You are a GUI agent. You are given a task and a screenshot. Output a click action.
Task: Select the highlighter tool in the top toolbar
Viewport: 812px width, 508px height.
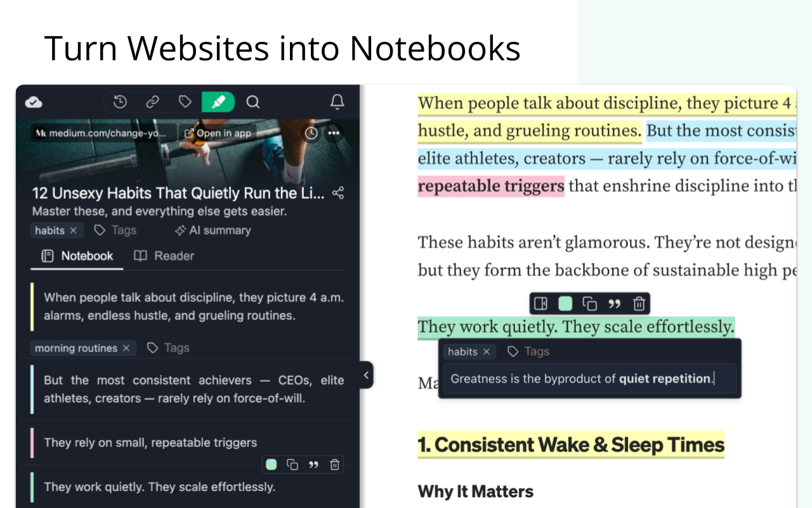click(218, 102)
